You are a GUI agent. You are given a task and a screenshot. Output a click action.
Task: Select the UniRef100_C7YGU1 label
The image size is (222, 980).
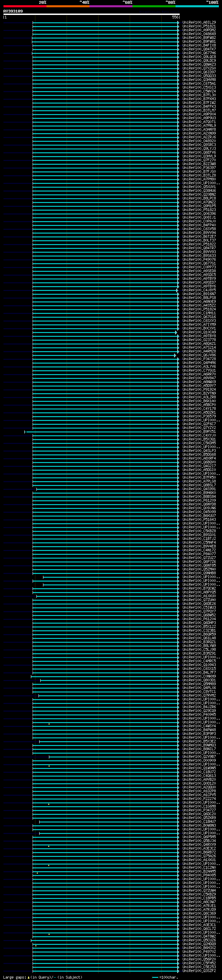tap(199, 370)
